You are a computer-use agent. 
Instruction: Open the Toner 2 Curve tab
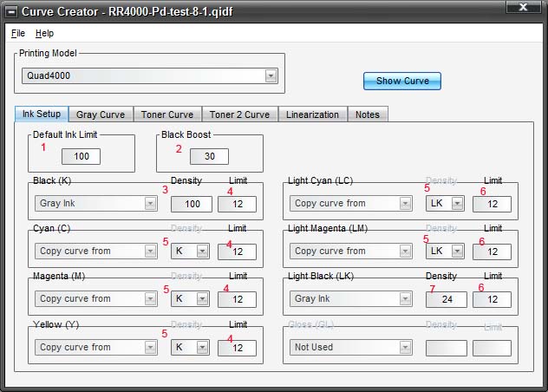point(238,114)
